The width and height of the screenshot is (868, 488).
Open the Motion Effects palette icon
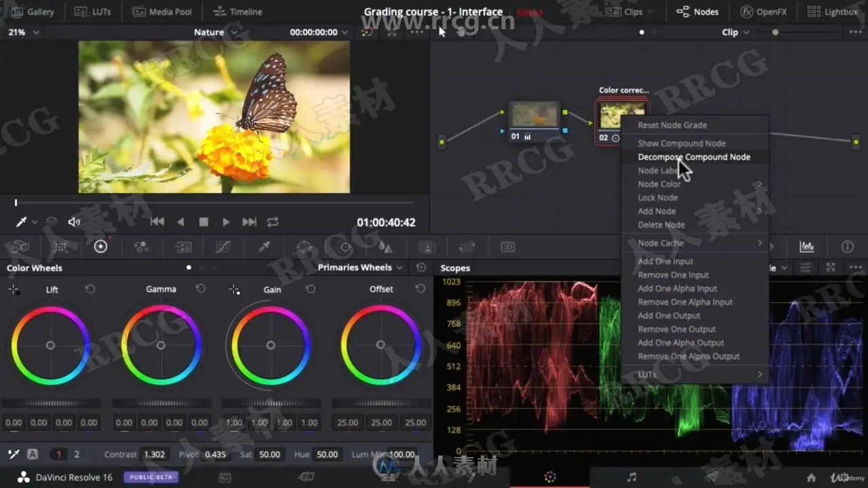[182, 247]
